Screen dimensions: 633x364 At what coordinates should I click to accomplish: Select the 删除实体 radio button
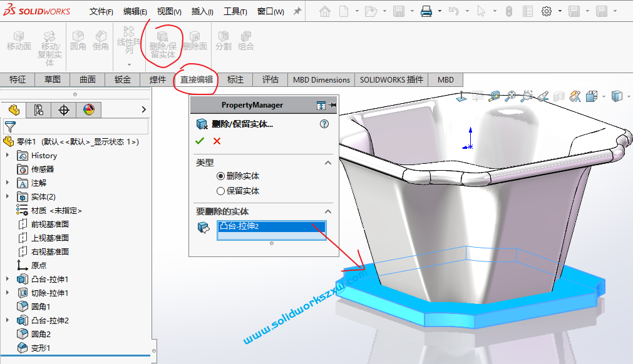pos(220,176)
